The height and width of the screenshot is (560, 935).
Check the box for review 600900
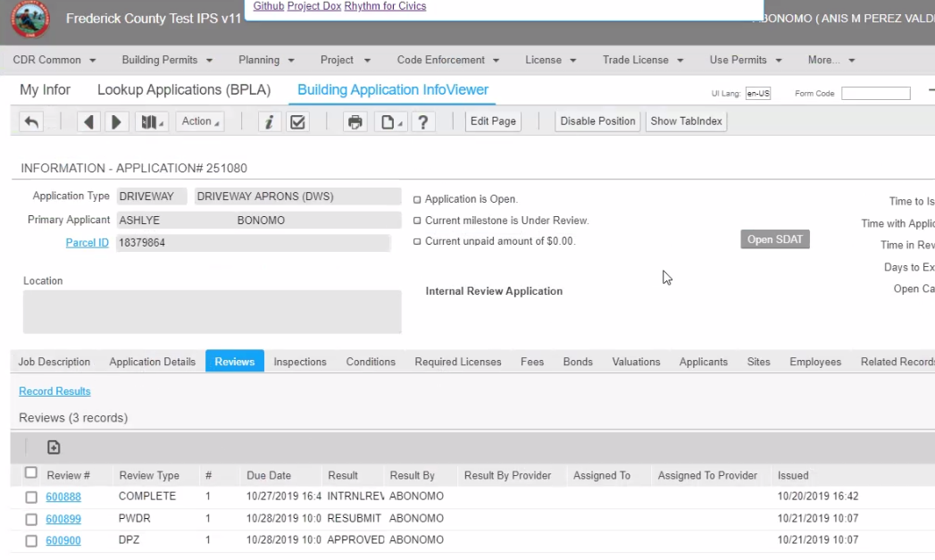(x=31, y=540)
